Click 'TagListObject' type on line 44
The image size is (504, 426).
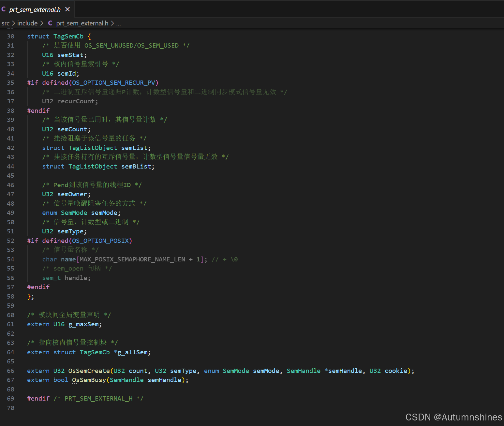point(93,167)
